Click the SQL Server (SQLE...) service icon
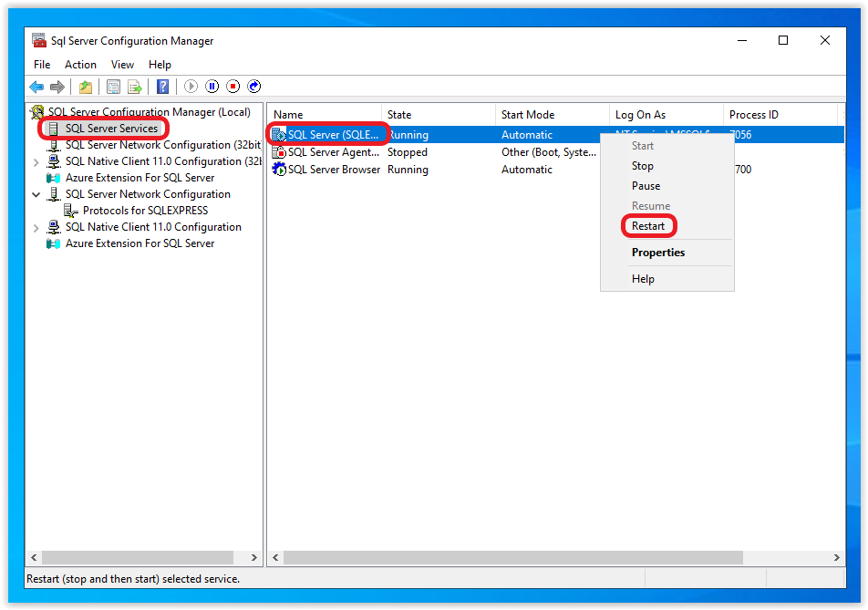 279,135
